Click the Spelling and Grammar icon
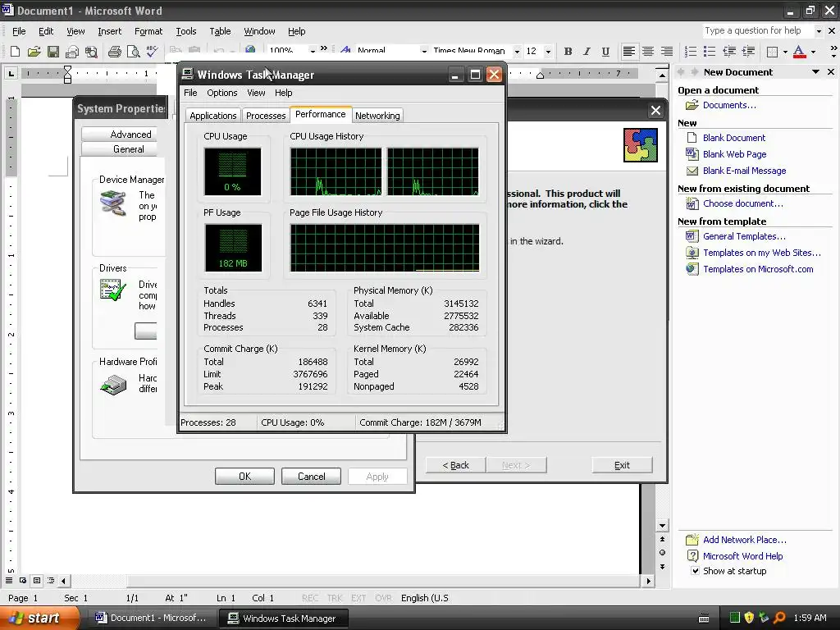Image resolution: width=840 pixels, height=630 pixels. click(152, 52)
